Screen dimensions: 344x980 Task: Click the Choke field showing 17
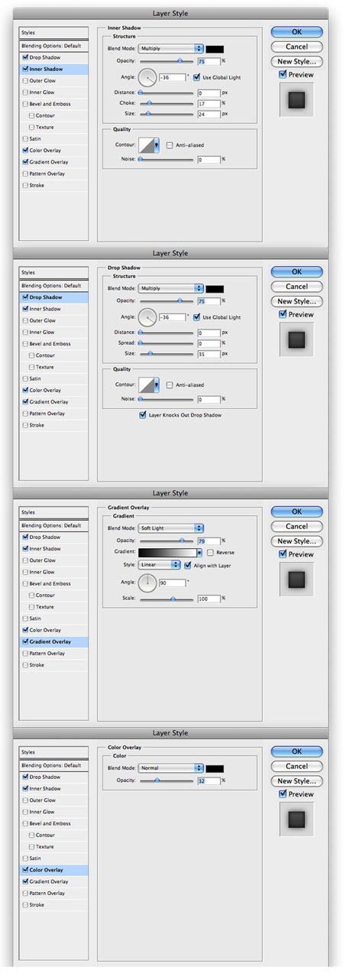click(x=209, y=103)
